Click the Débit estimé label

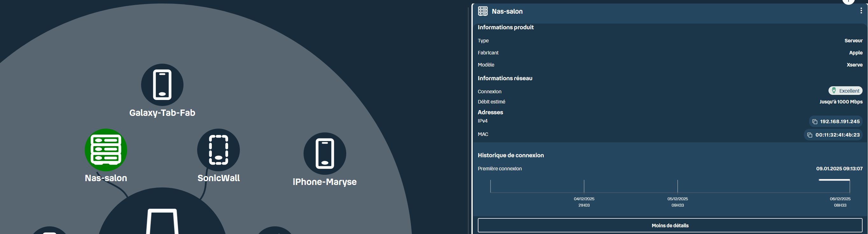(x=491, y=102)
